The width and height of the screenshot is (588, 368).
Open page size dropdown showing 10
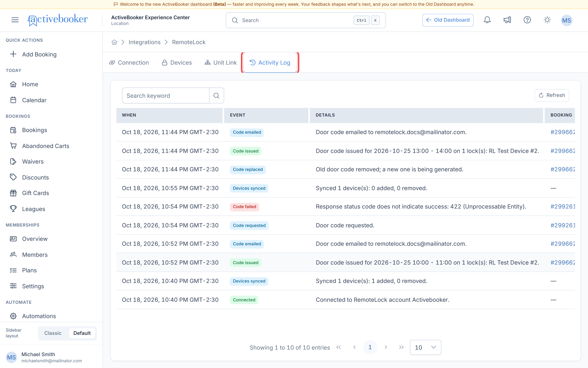[425, 347]
